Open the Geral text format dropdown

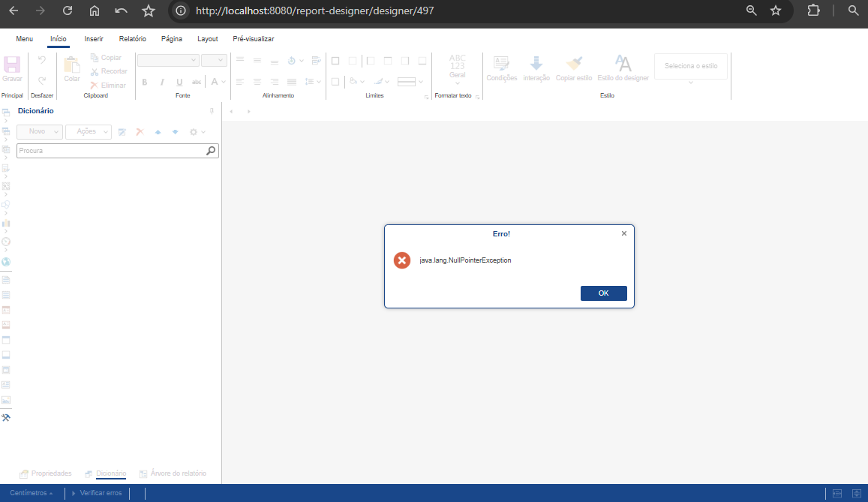[x=457, y=71]
